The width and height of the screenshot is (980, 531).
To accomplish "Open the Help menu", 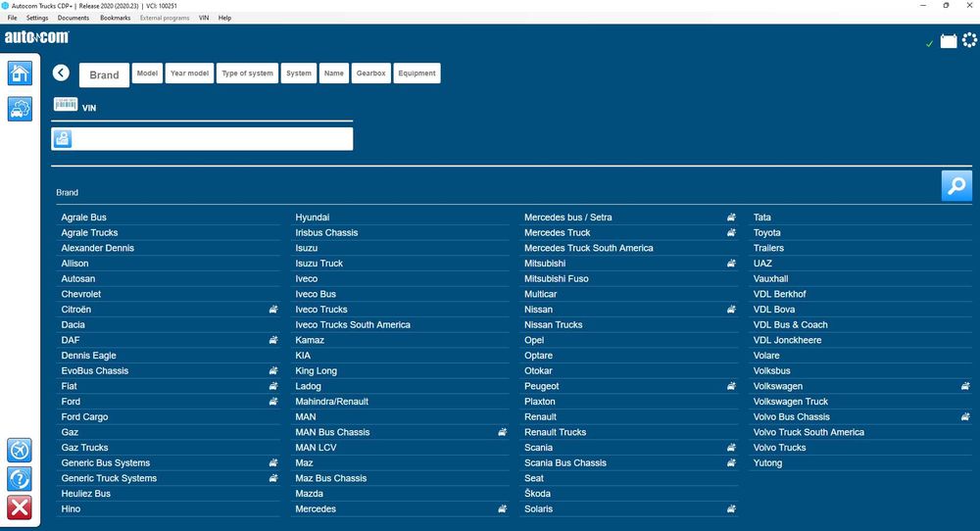I will coord(224,18).
